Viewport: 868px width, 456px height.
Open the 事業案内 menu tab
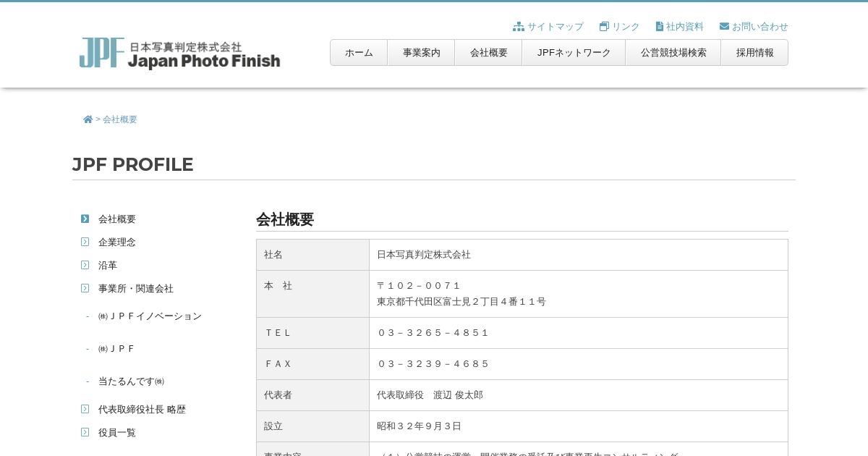pyautogui.click(x=421, y=53)
